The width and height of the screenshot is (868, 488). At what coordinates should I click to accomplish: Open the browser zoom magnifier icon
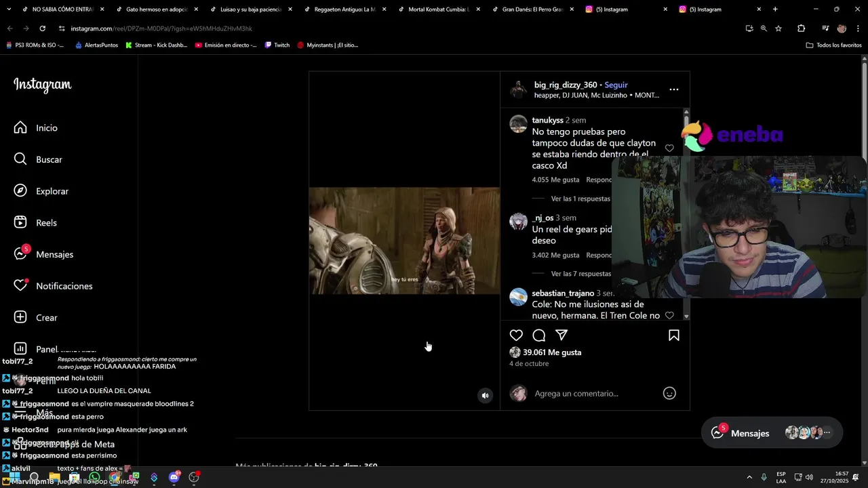coord(764,28)
